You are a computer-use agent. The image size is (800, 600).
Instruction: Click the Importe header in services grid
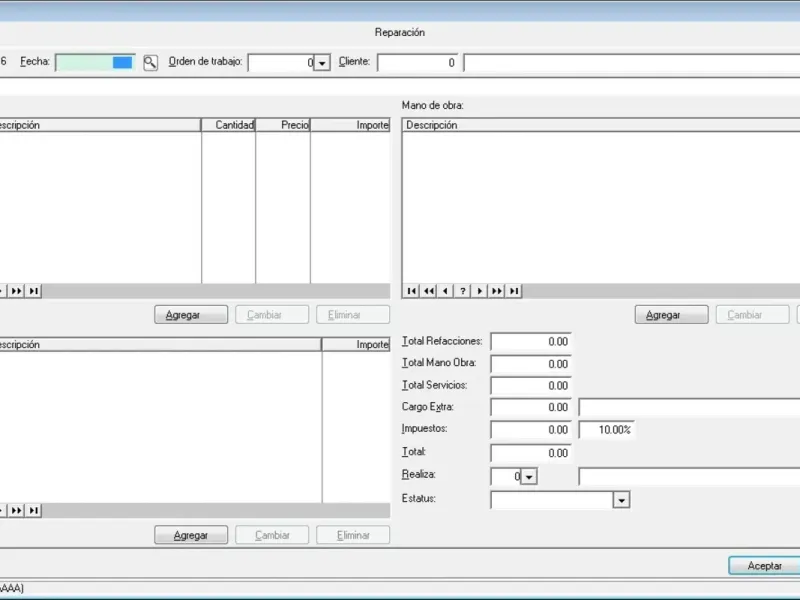(x=356, y=344)
